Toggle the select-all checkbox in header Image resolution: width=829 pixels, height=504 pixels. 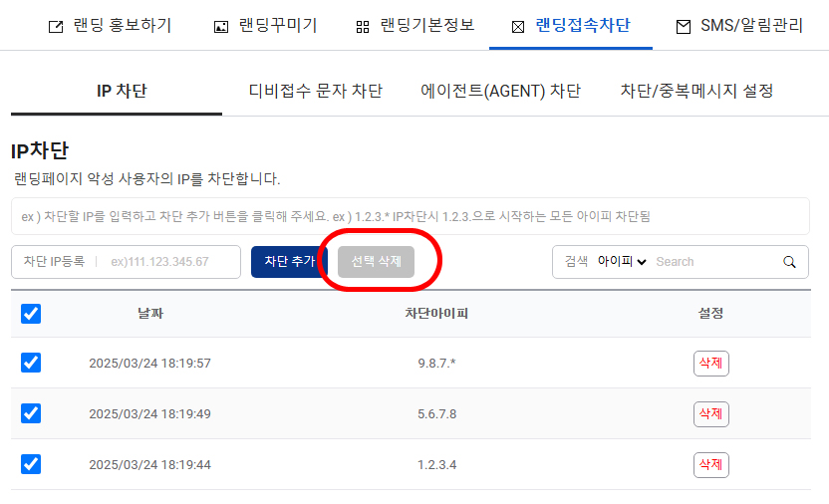tap(31, 314)
